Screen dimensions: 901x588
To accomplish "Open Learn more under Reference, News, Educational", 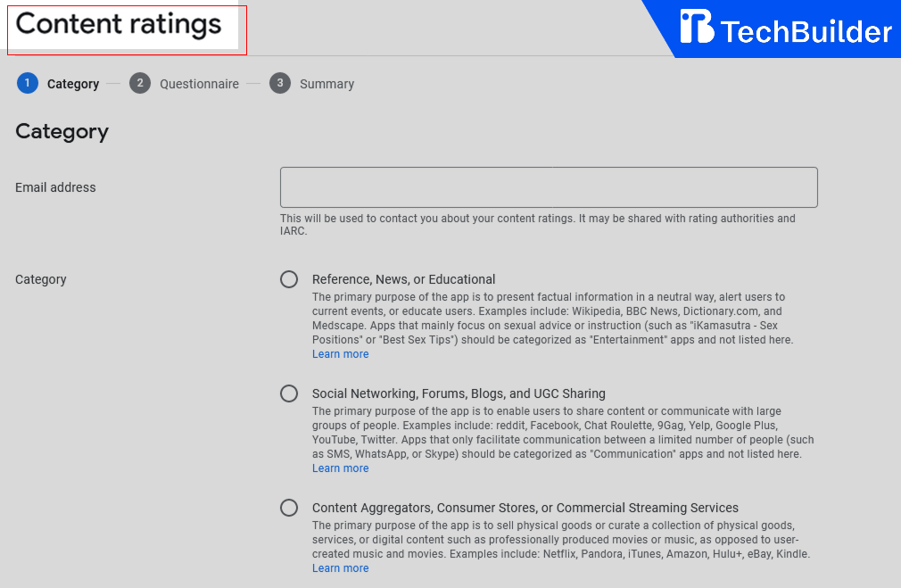I will pyautogui.click(x=340, y=354).
